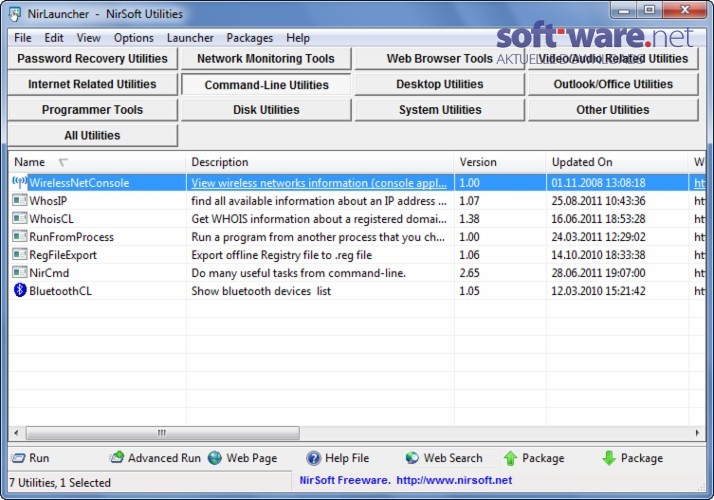714x500 pixels.
Task: Click the RunFromProcess row icon
Action: tap(20, 236)
